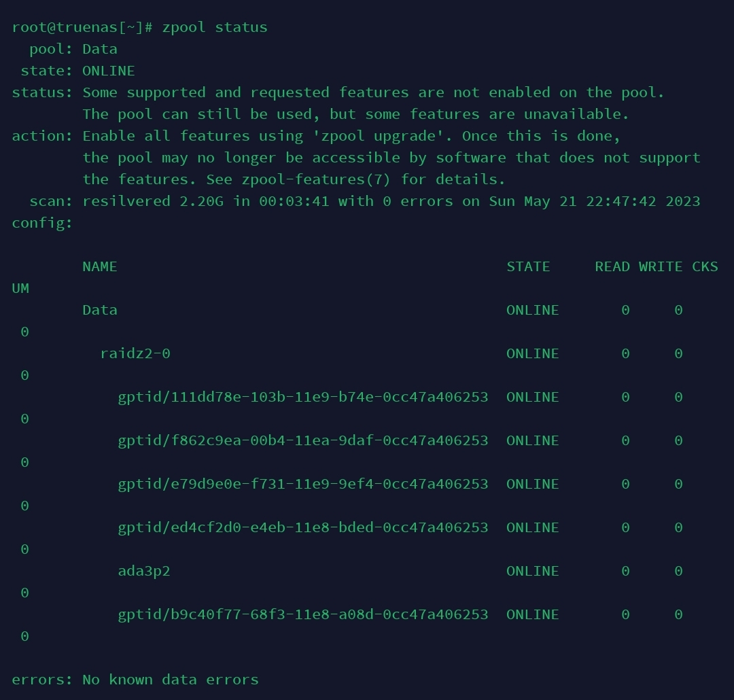Click the zpool-features(7) reference text
The width and height of the screenshot is (734, 700).
(316, 179)
